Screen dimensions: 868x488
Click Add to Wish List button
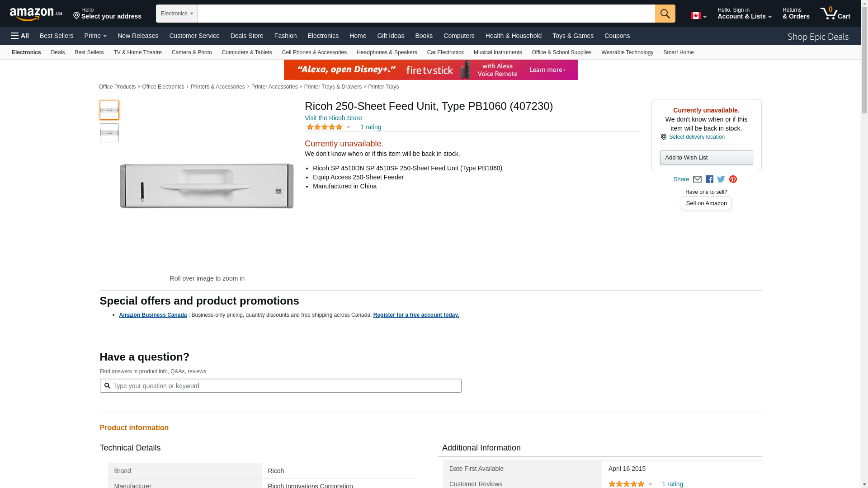(x=706, y=158)
